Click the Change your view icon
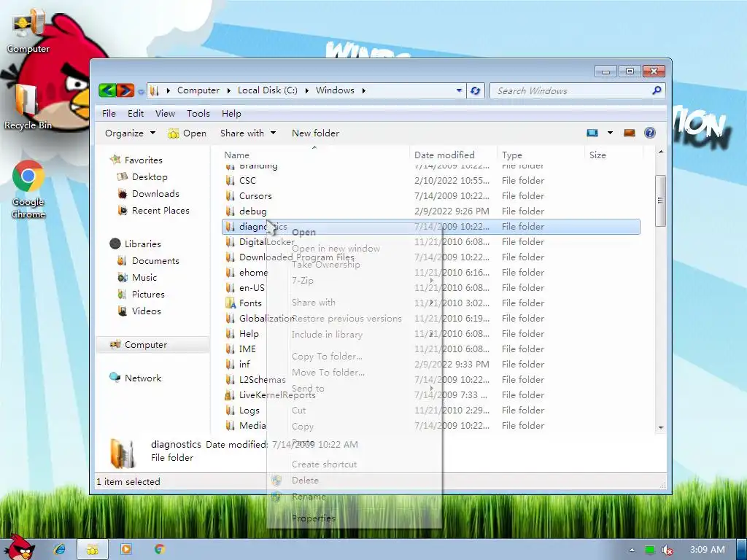 click(592, 133)
